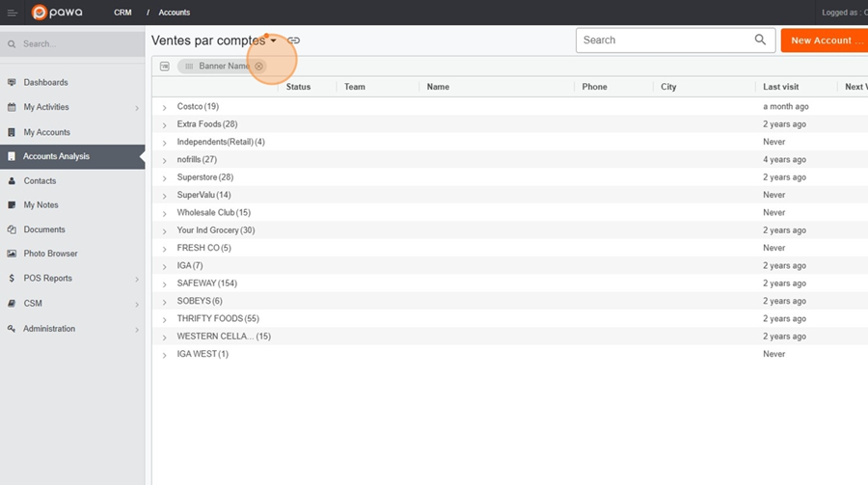Open the hamburger menu icon
Screen dimensions: 868x485
pos(12,13)
